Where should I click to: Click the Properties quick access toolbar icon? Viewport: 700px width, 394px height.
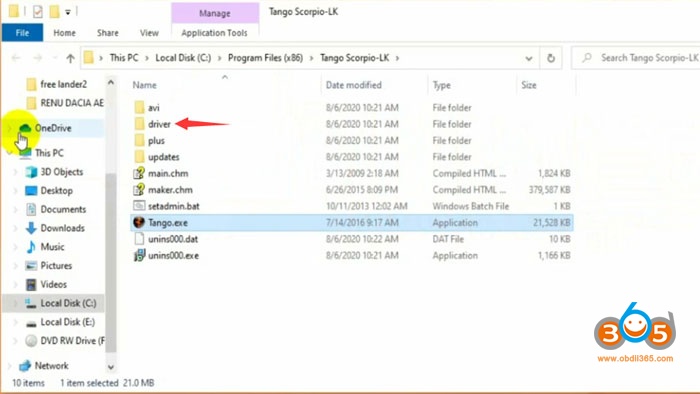[38, 12]
